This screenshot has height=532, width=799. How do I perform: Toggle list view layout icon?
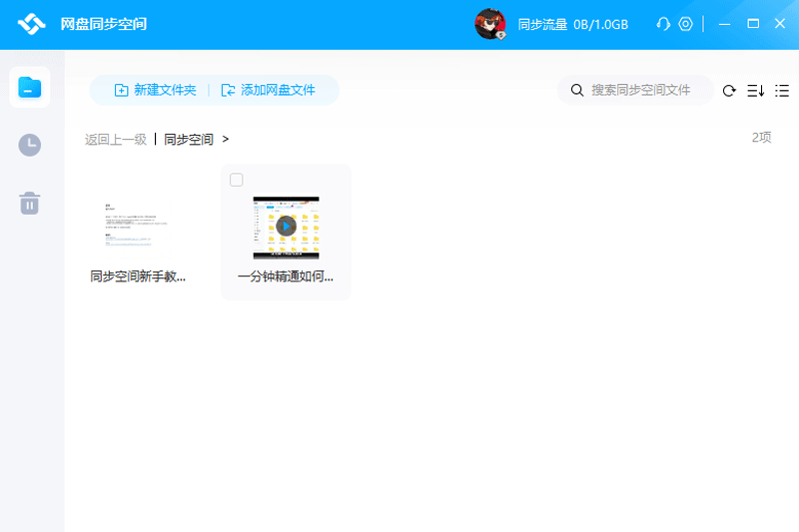point(782,91)
